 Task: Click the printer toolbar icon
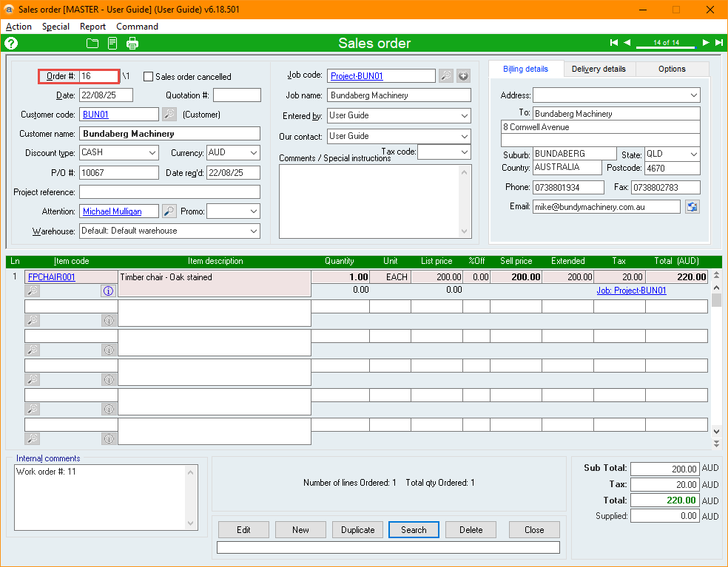tap(132, 43)
